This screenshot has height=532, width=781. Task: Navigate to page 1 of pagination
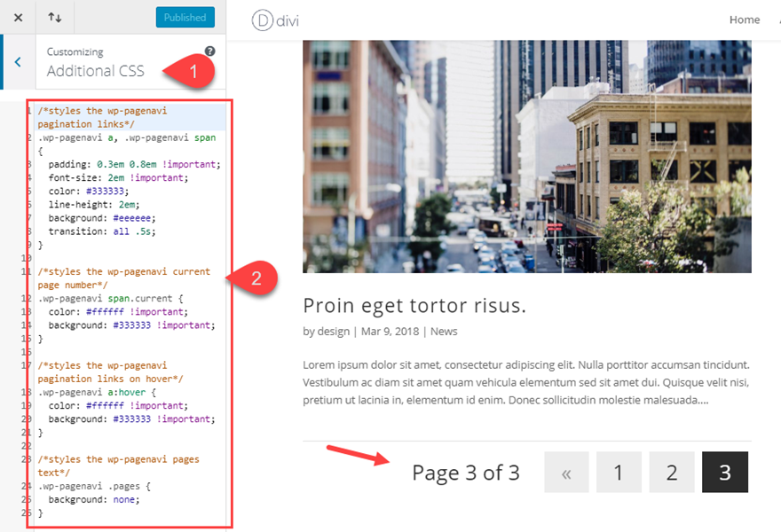click(619, 473)
